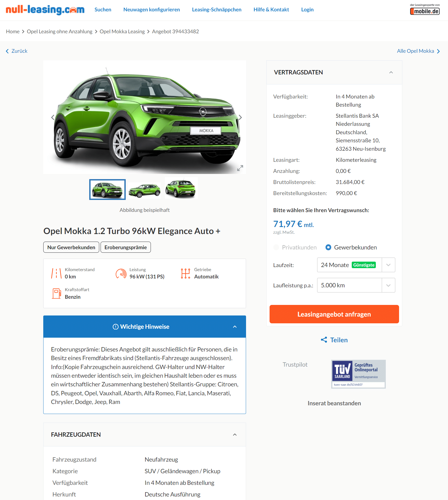The height and width of the screenshot is (500, 448).
Task: Open fullscreen view of car image
Action: pyautogui.click(x=240, y=168)
